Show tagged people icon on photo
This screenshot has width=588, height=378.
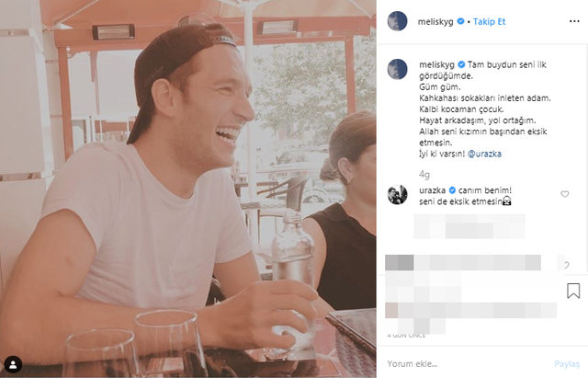[13, 364]
